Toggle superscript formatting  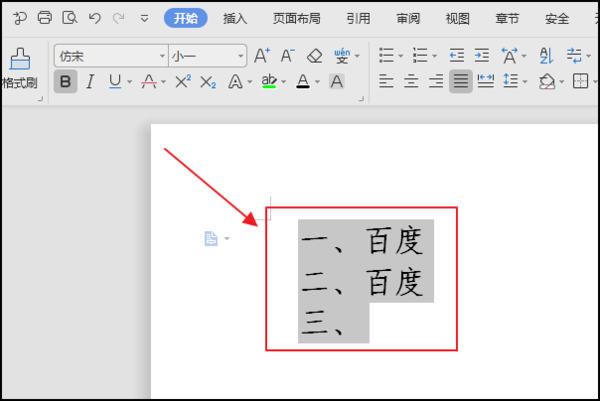(x=183, y=82)
